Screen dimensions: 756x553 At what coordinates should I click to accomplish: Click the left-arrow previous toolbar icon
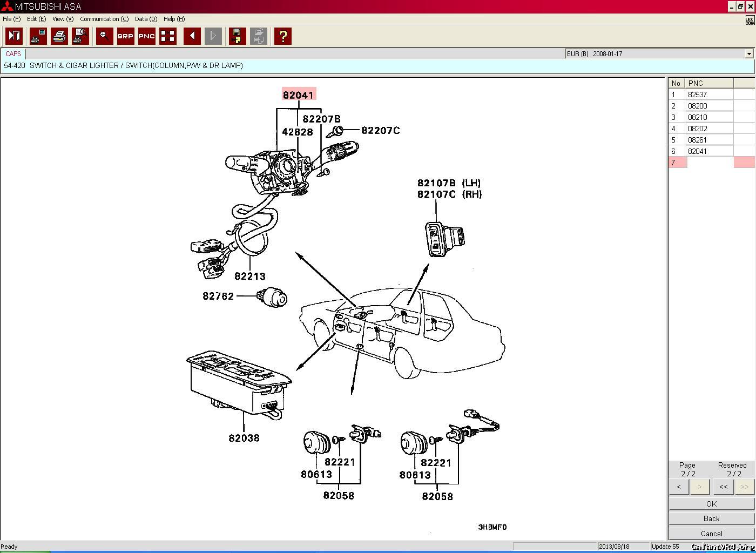[x=192, y=36]
